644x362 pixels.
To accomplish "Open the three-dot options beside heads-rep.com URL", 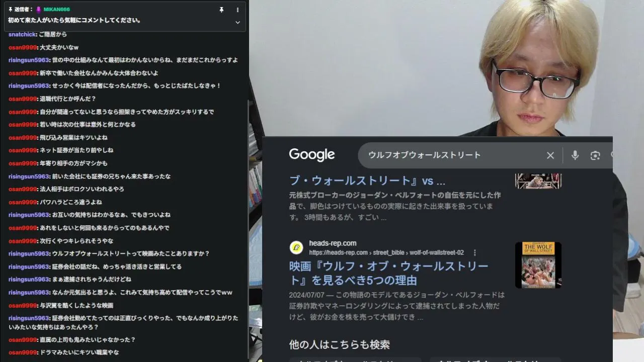I will [x=474, y=252].
